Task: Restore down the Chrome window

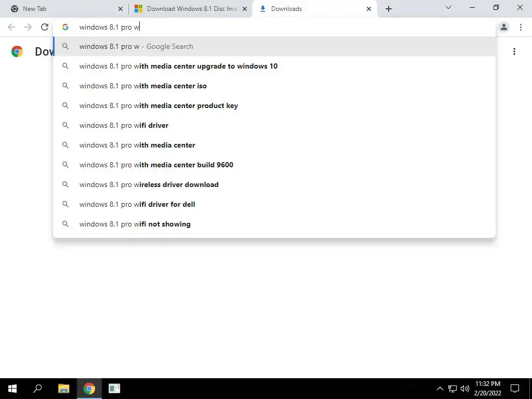Action: pyautogui.click(x=496, y=7)
